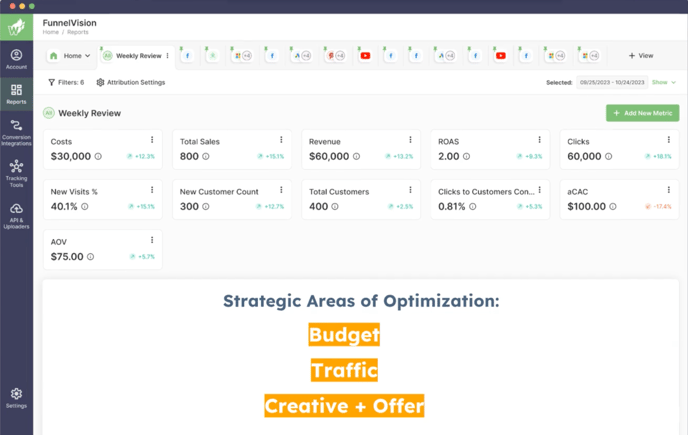
Task: Click the + View tab
Action: click(640, 56)
